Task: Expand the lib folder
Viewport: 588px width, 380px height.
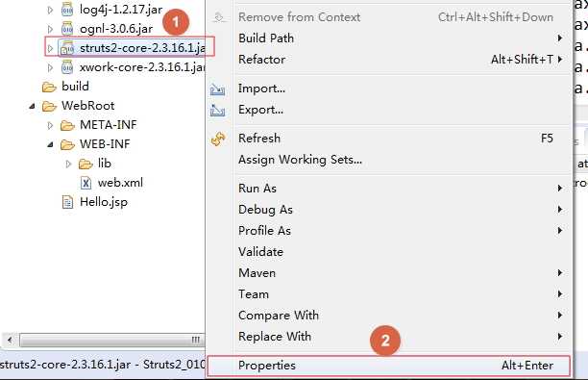Action: pyautogui.click(x=68, y=165)
